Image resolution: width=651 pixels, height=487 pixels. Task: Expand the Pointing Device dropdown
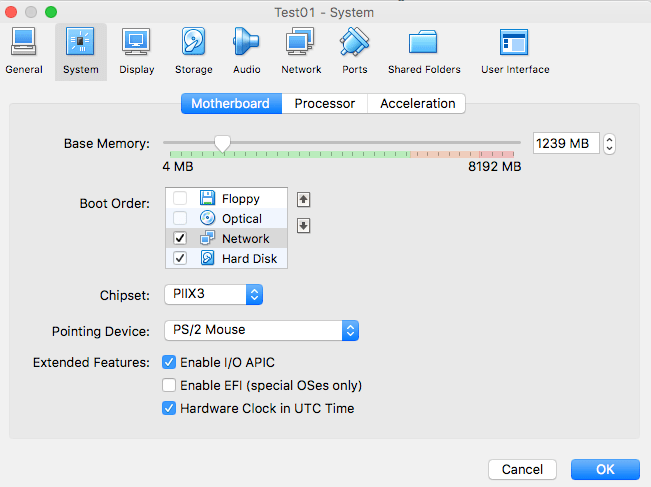260,329
